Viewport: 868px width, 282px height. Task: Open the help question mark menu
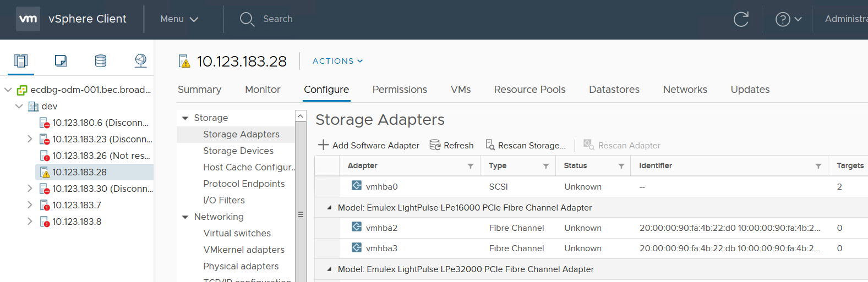[788, 19]
